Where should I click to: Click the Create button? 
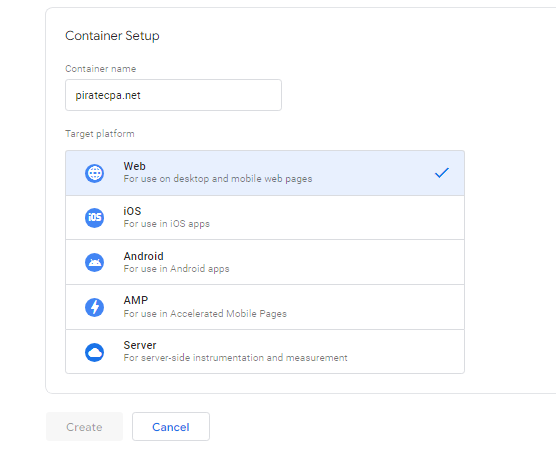tap(84, 427)
